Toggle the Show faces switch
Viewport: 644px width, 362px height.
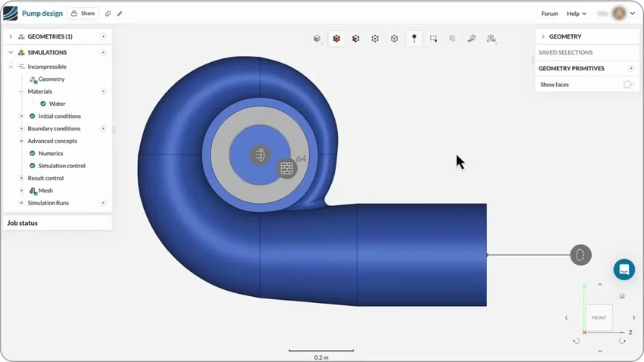click(x=628, y=85)
